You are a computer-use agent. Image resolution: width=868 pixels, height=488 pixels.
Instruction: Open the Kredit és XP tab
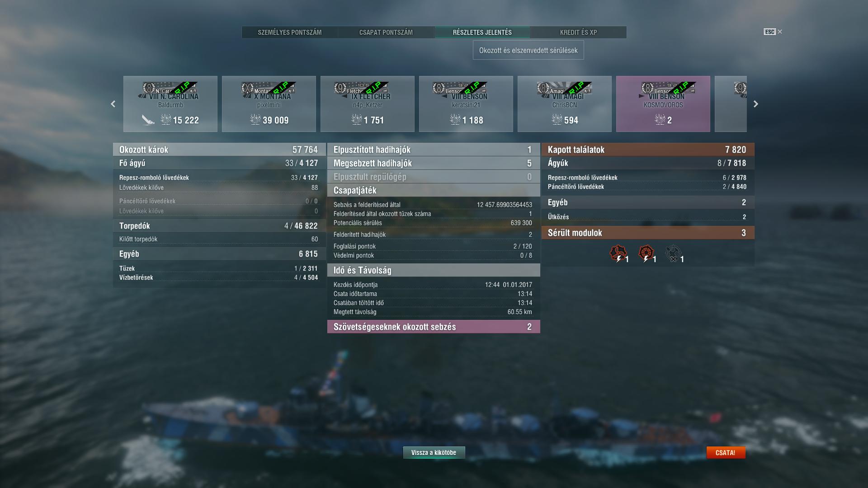578,32
